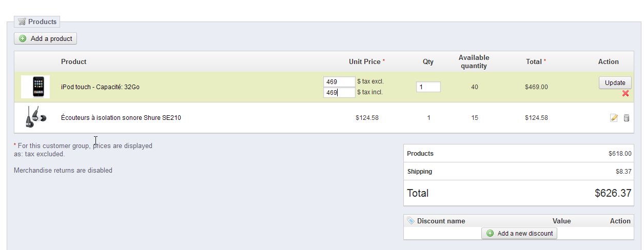Screen dimensions: 644x250
Task: Click the Total amount $626.37
Action: pyautogui.click(x=613, y=193)
